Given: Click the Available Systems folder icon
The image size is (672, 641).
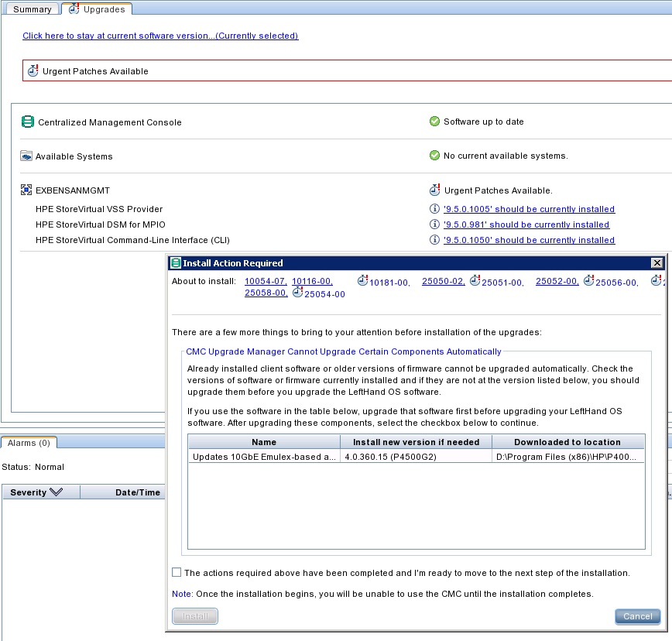Looking at the screenshot, I should (x=26, y=156).
